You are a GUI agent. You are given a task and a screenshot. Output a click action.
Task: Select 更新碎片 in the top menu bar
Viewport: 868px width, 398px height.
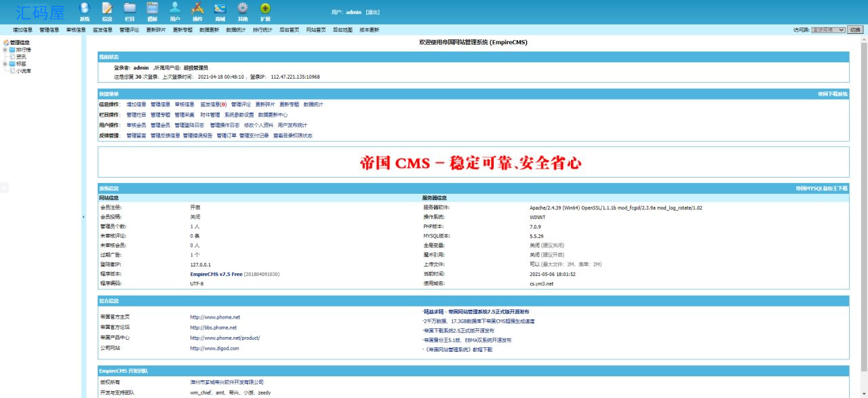pyautogui.click(x=156, y=30)
